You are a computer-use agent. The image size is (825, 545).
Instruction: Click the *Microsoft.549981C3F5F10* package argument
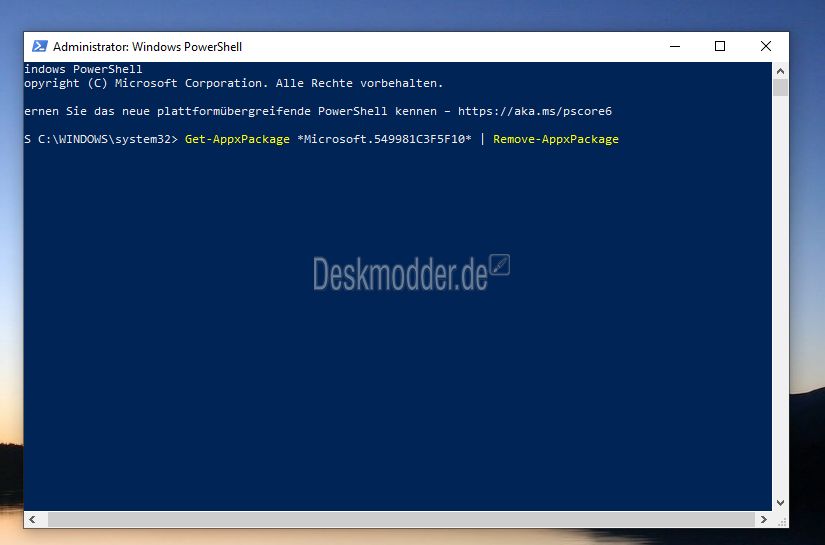pos(384,139)
